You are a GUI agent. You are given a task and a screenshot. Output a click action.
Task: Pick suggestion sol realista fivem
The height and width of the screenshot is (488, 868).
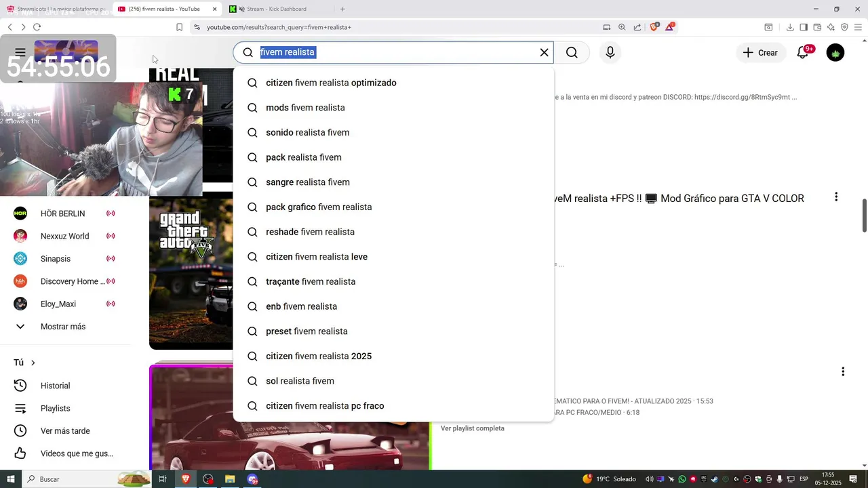[x=393, y=381]
